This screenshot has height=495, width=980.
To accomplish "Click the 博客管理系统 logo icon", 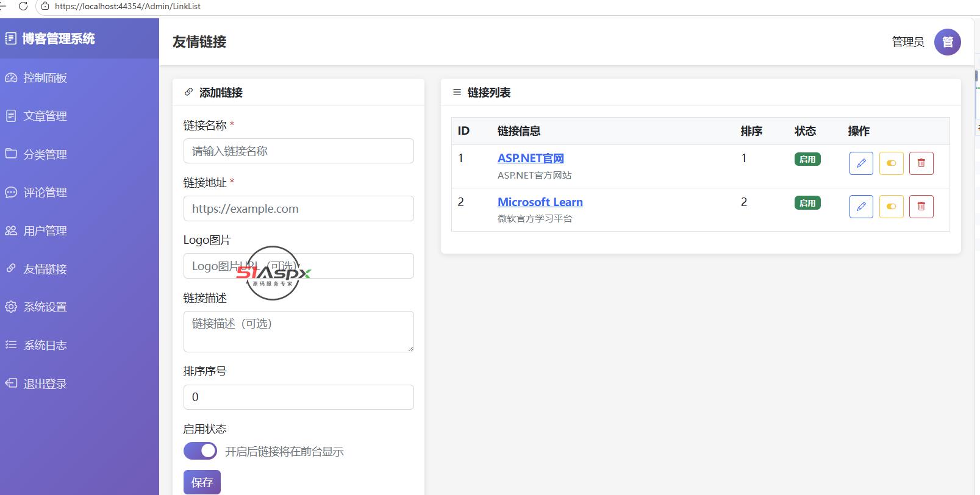I will click(10, 38).
